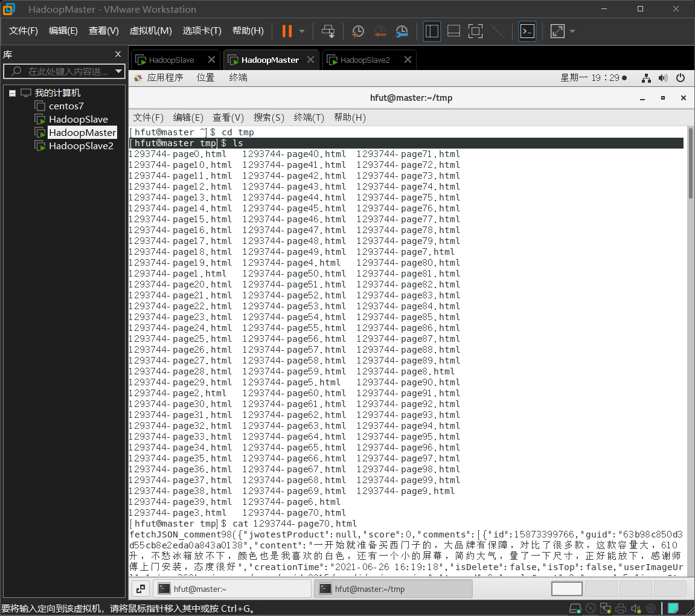This screenshot has width=695, height=616.
Task: Click the terminal vertical scrollbar
Action: [691, 163]
